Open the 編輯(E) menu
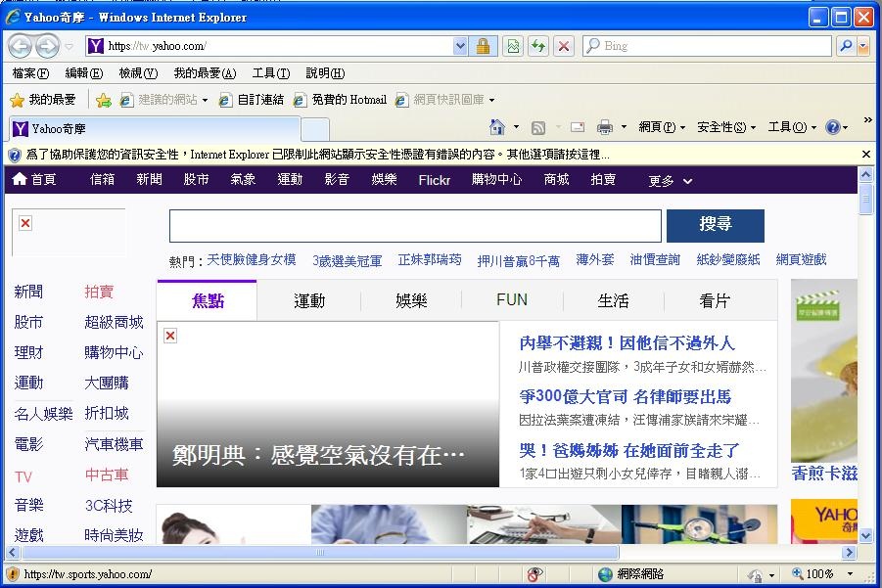Image resolution: width=882 pixels, height=588 pixels. [x=84, y=73]
